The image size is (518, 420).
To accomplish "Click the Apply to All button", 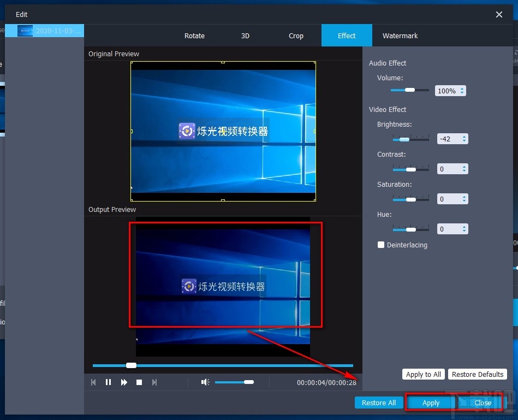I will (423, 374).
